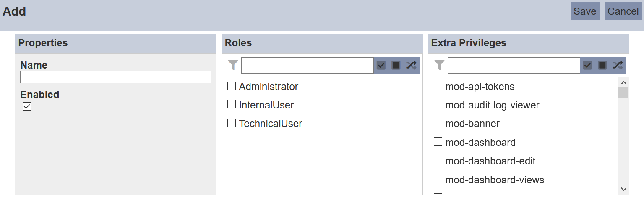Select all roles with the check icon
Viewport: 644px width, 198px height.
[x=381, y=65]
